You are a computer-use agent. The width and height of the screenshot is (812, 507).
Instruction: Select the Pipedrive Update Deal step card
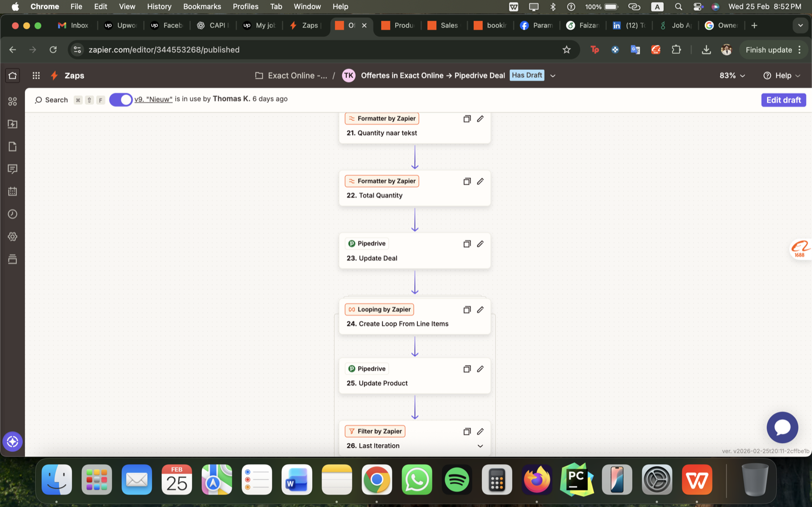415,251
